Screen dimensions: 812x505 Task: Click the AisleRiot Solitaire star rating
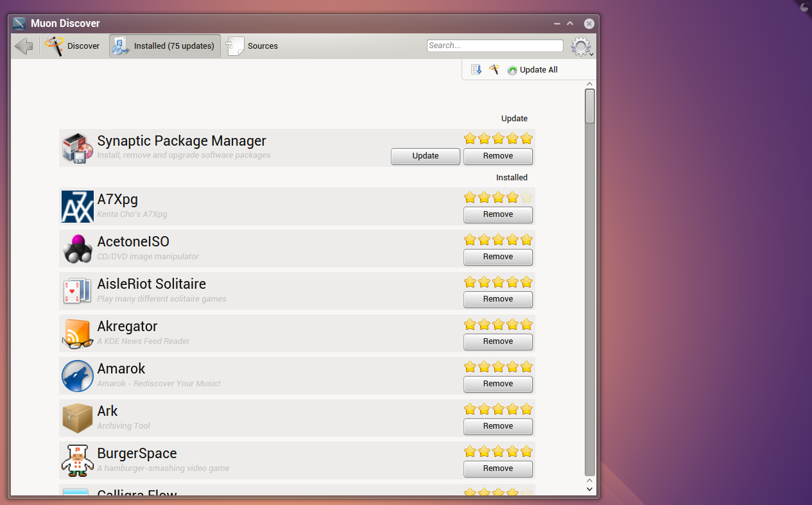[498, 282]
